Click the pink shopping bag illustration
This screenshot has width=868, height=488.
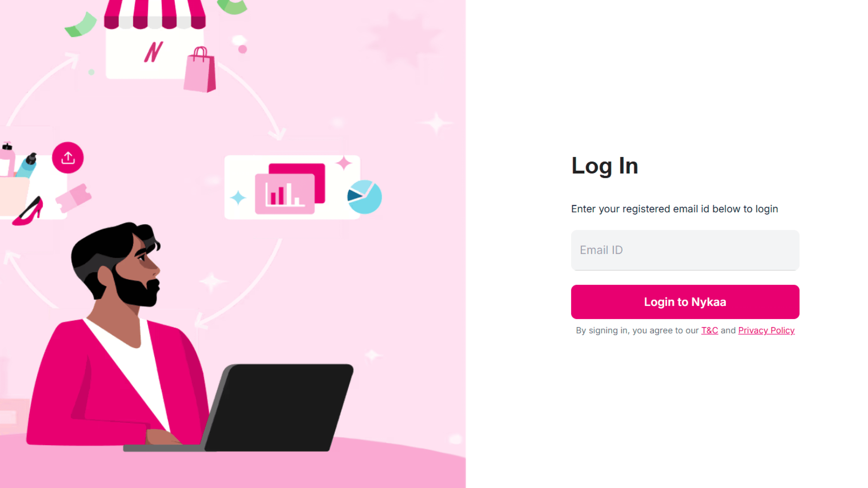200,70
